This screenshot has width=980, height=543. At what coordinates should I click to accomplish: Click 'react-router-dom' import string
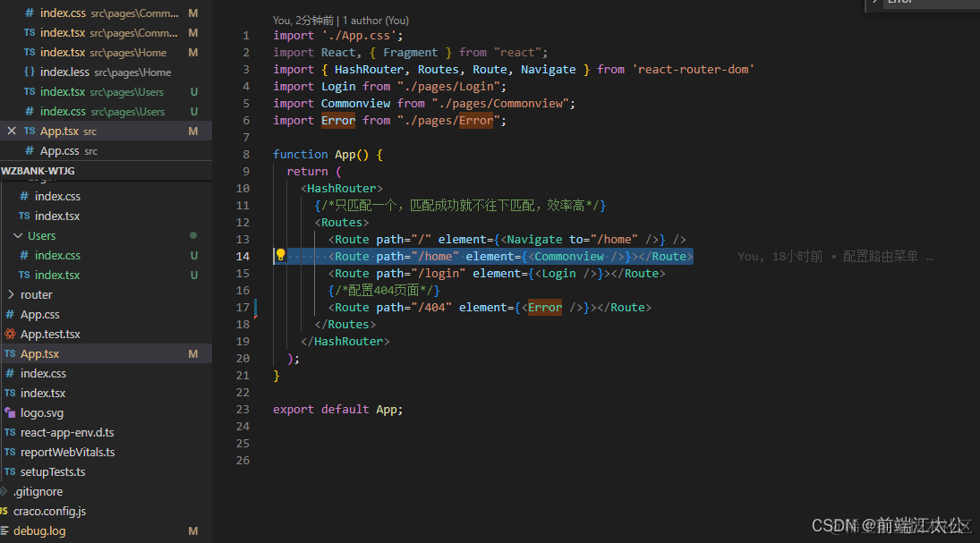point(693,70)
